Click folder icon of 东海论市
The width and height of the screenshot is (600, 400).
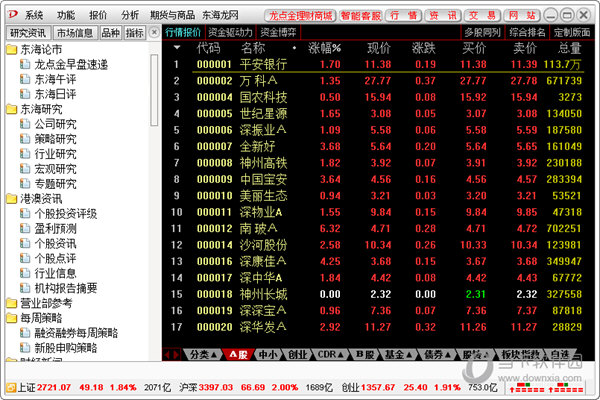[11, 49]
